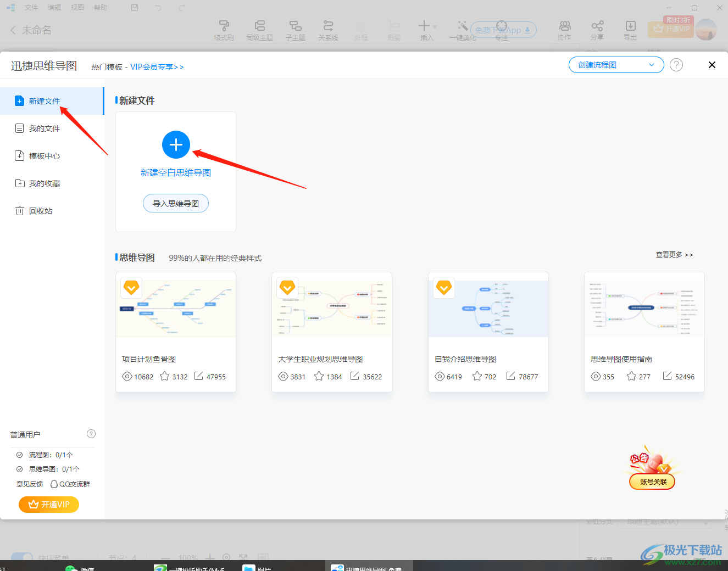Viewport: 728px width, 571px height.
Task: Open the 编辑 menu in main window
Action: (54, 8)
